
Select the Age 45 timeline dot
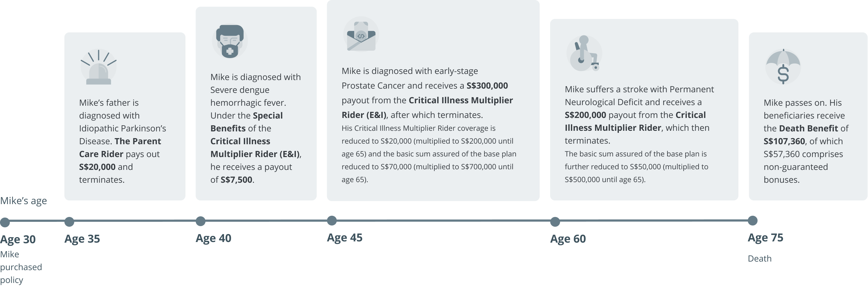(332, 221)
